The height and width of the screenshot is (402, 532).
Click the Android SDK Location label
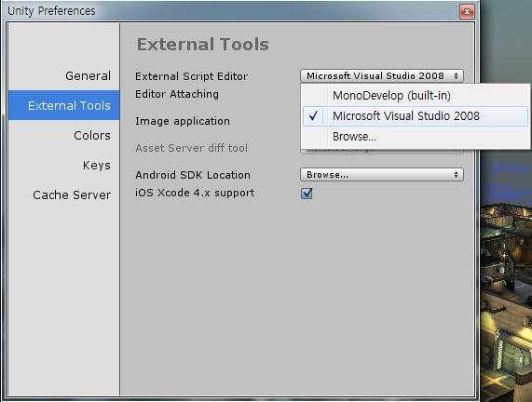click(x=193, y=175)
